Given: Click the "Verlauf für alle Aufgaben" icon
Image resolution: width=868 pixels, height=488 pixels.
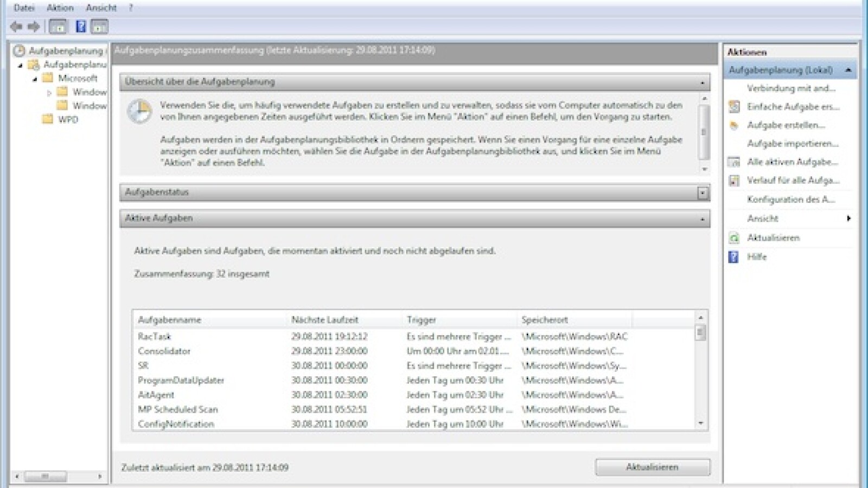Looking at the screenshot, I should pos(733,181).
